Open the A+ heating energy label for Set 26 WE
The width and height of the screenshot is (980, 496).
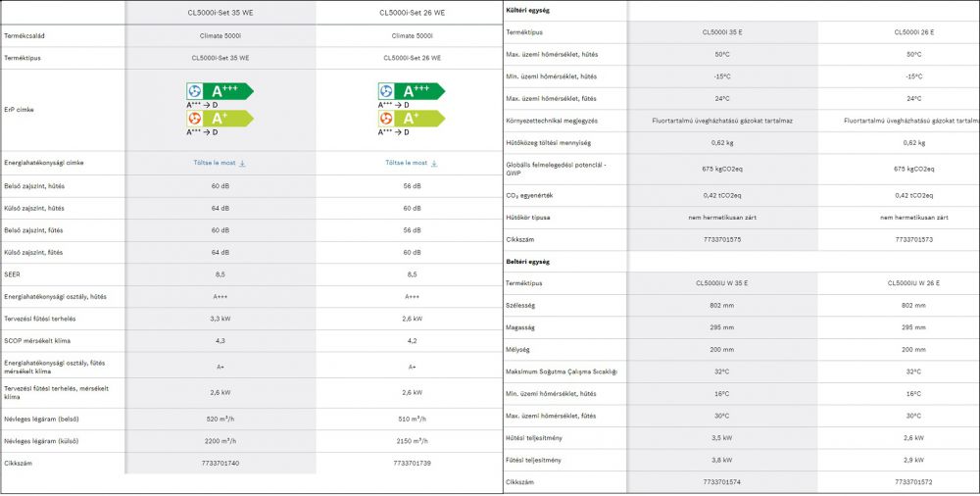pos(412,119)
